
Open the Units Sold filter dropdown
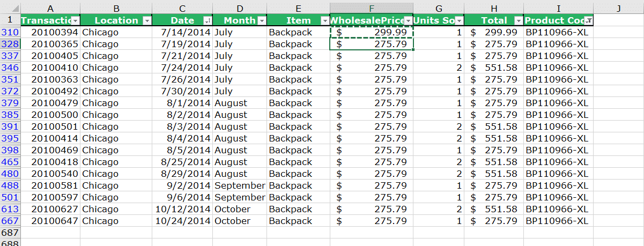(459, 20)
